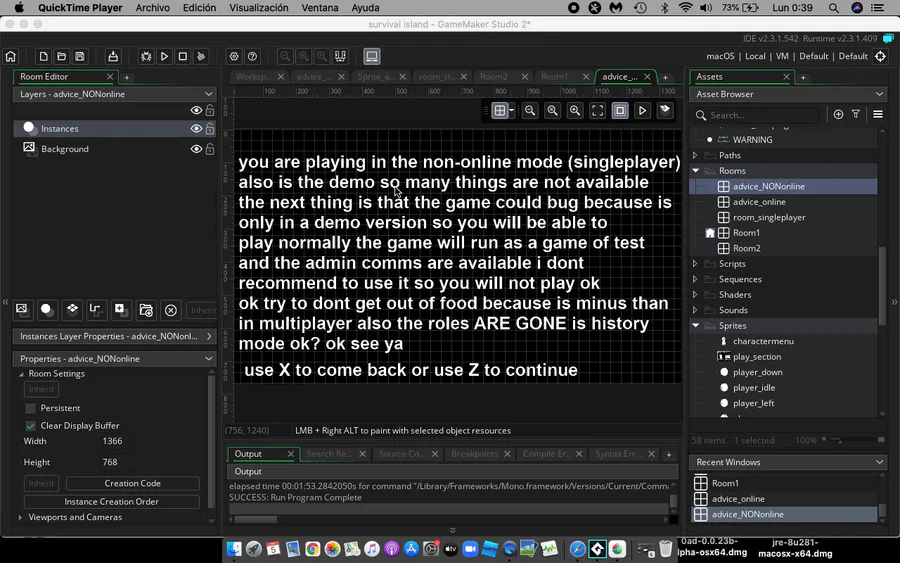Collapse the Rooms folder in Asset Browser
This screenshot has height=563, width=900.
point(696,170)
